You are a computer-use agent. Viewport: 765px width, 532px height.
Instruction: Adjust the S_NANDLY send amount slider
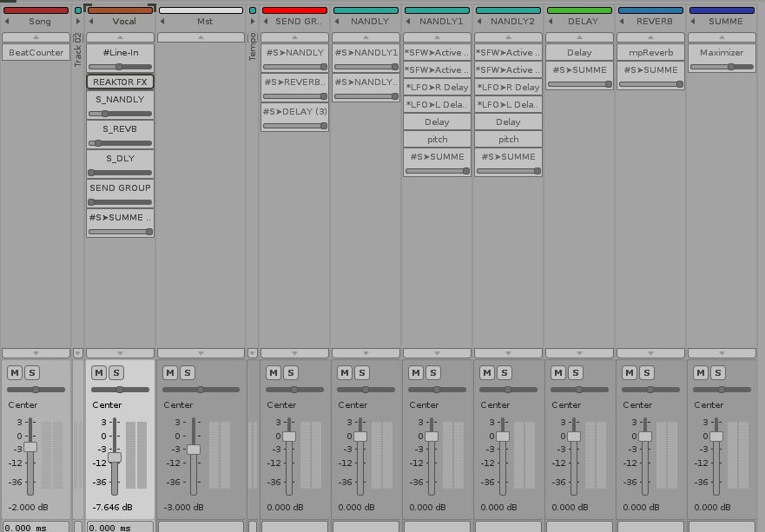click(x=120, y=114)
